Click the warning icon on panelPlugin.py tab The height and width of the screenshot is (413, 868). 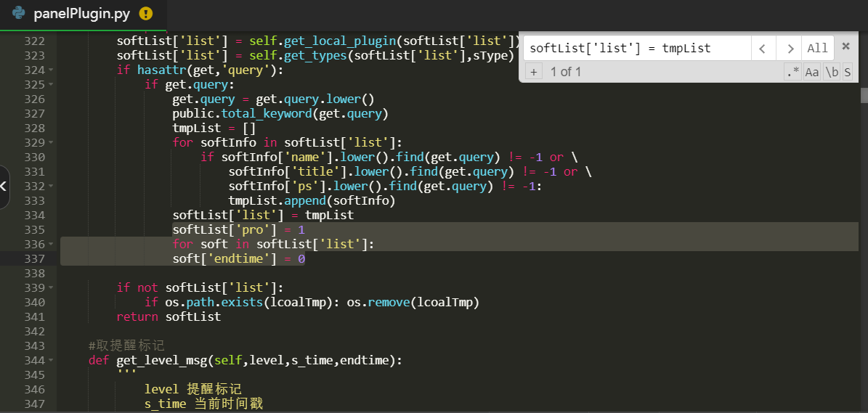click(x=146, y=14)
